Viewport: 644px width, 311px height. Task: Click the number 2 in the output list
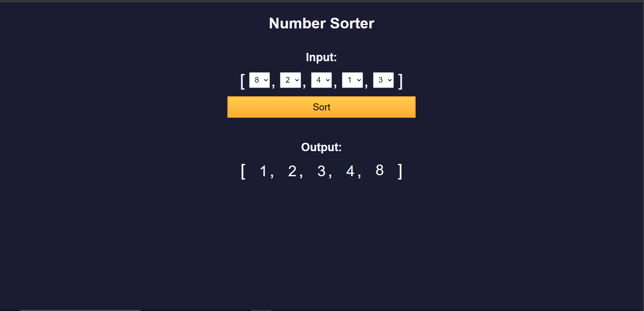pyautogui.click(x=292, y=171)
